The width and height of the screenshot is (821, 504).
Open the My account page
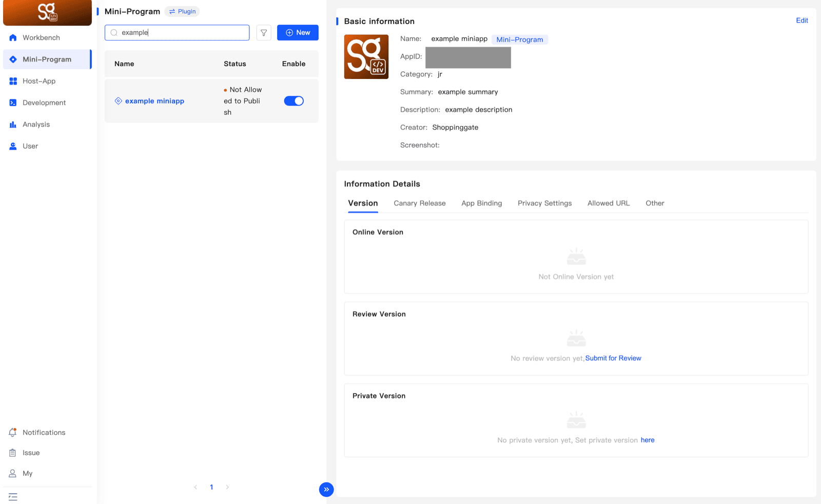[x=27, y=473]
